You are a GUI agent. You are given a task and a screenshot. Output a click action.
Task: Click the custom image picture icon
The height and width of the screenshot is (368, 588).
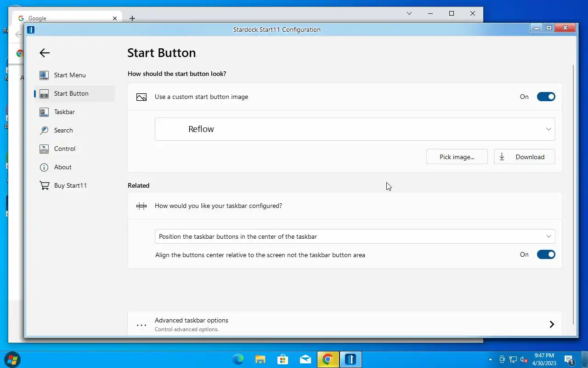141,97
